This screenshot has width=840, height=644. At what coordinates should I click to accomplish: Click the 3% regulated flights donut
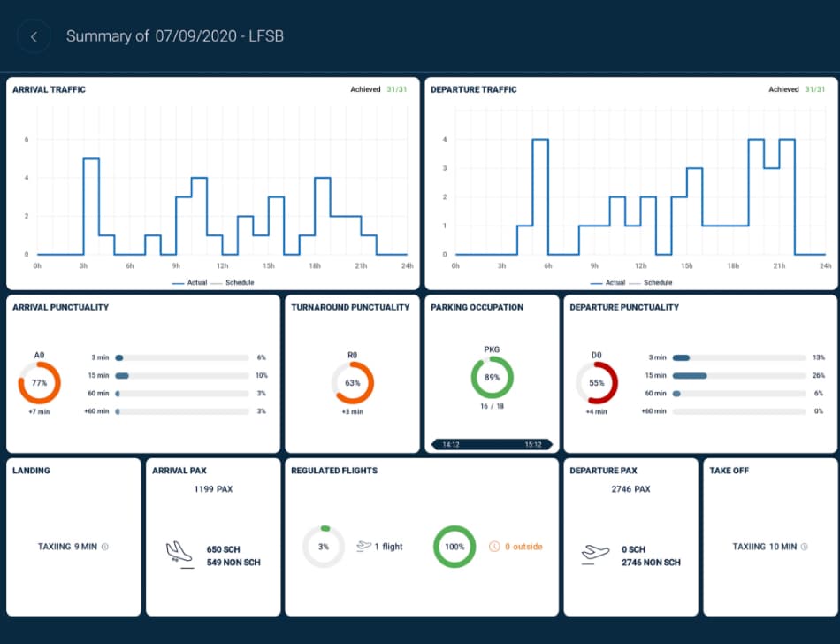point(324,547)
